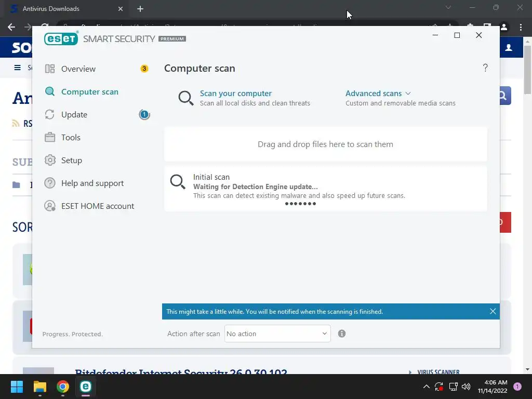The height and width of the screenshot is (399, 532).
Task: Click the ESET logo
Action: point(61,38)
